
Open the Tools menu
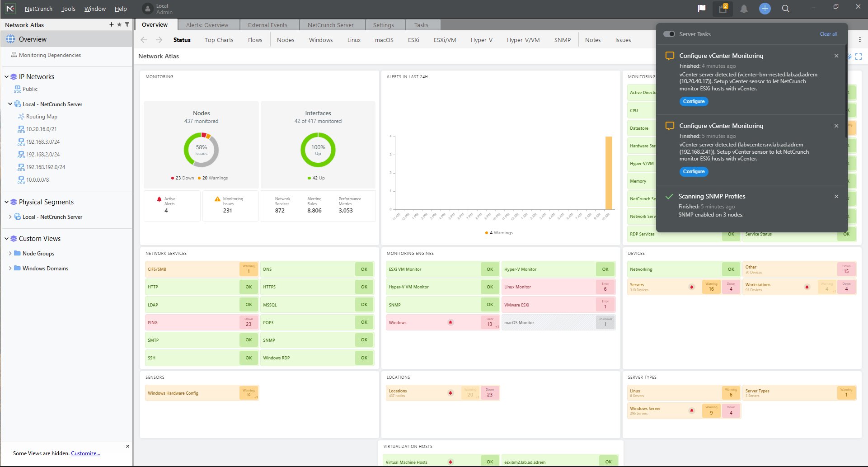point(68,9)
